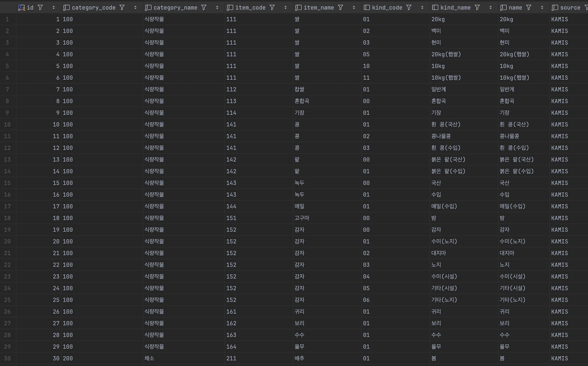
Task: Click the 붉은 팥(국산) cell in kind_name column
Action: tap(448, 160)
